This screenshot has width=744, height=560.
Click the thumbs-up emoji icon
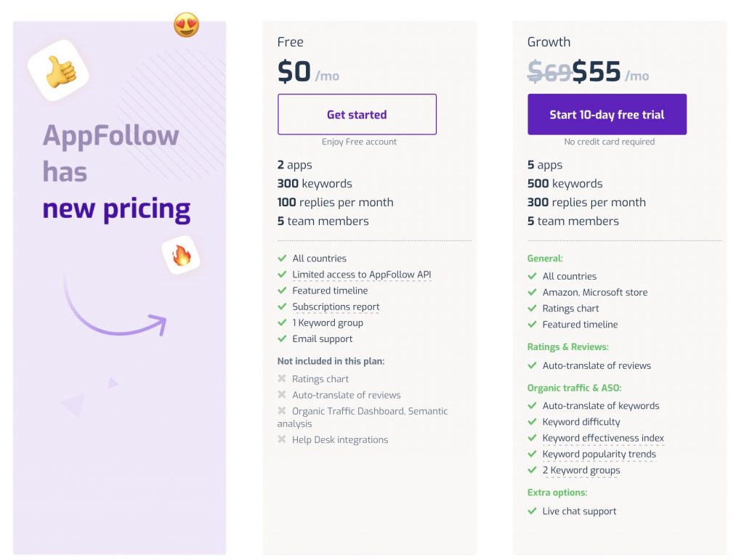pos(60,72)
